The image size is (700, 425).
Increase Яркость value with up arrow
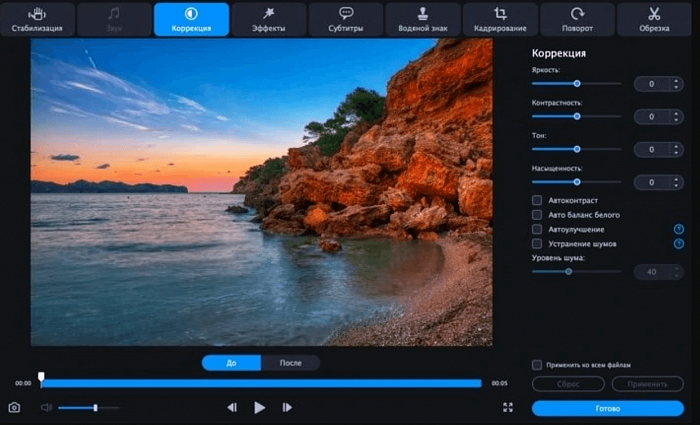(676, 81)
